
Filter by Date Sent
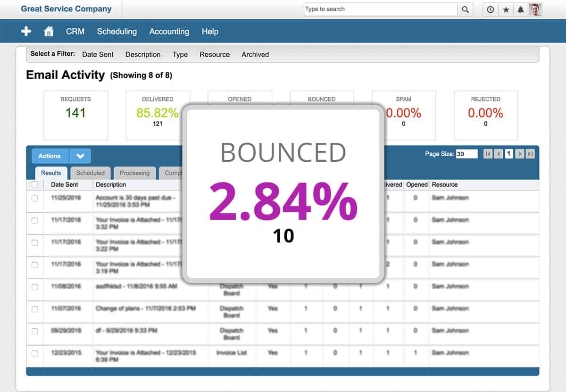coord(98,54)
